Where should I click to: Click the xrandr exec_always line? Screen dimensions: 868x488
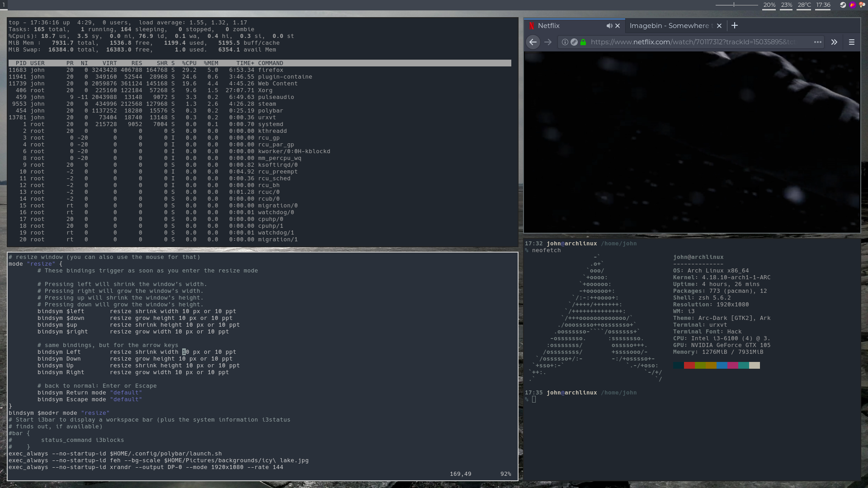[x=146, y=467]
